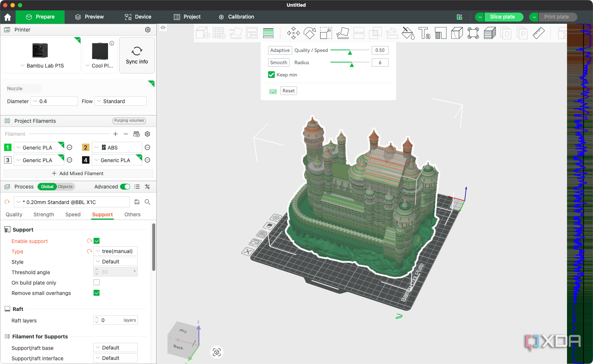Select the Rotate tool in the toolbar

pyautogui.click(x=310, y=33)
